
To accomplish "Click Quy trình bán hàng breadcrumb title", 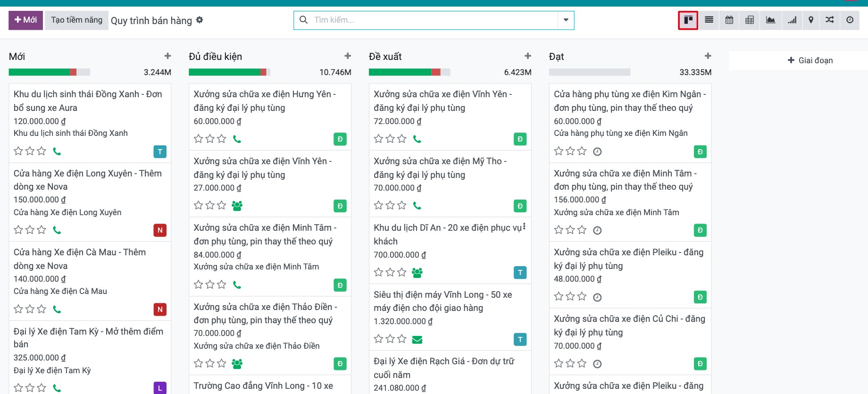I will (x=151, y=21).
